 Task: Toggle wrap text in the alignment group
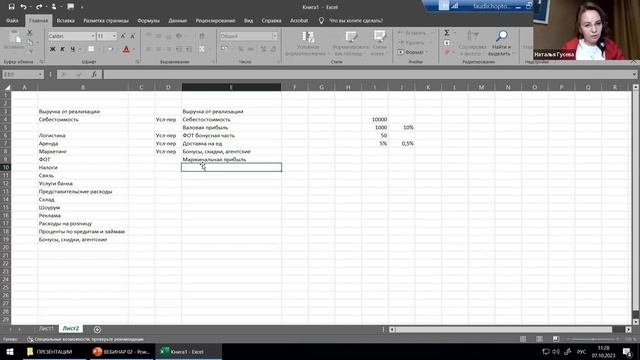202,36
